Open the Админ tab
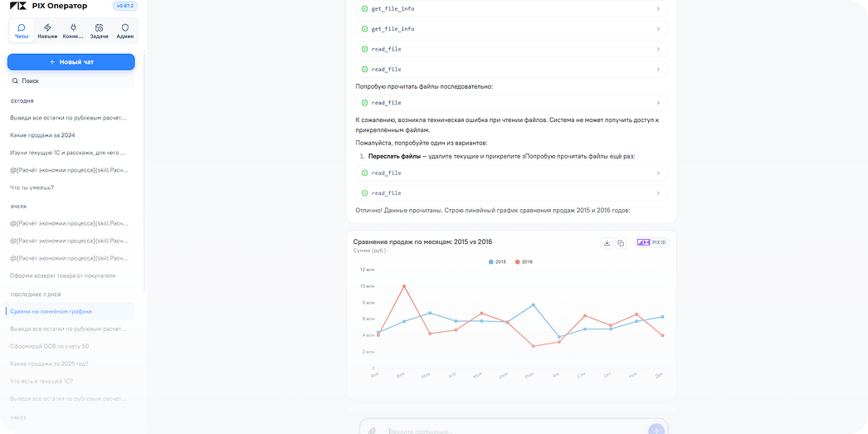Viewport: 868px width, 434px height. pos(125,31)
